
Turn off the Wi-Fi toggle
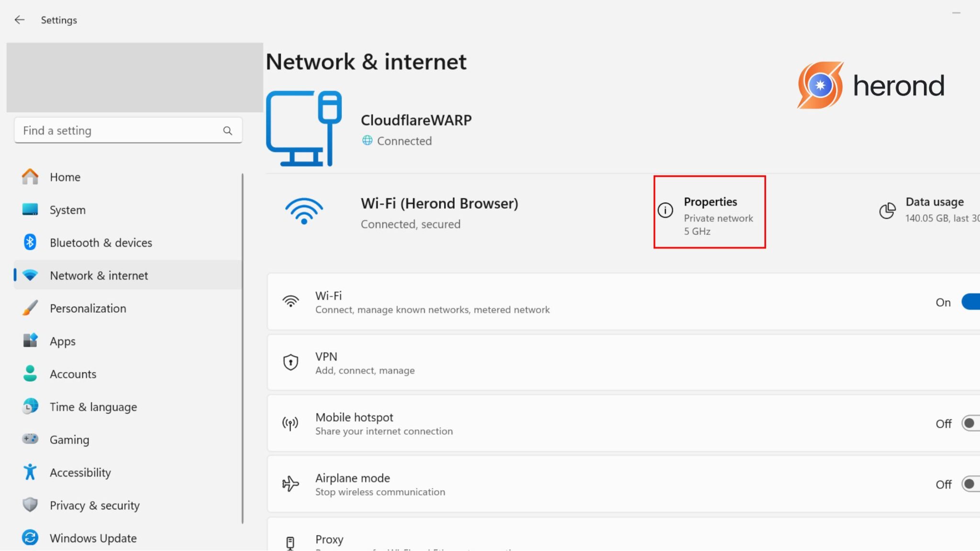pos(971,302)
